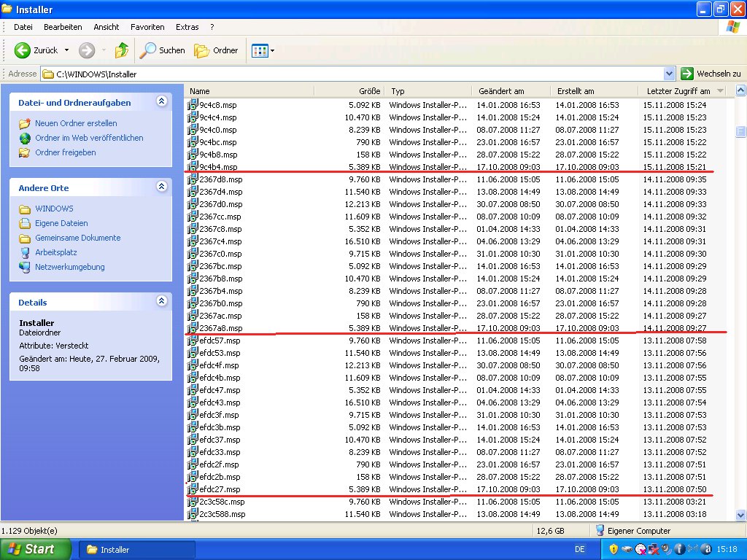This screenshot has height=560, width=747.
Task: Select the 9c4bc.msp file icon
Action: (x=193, y=142)
